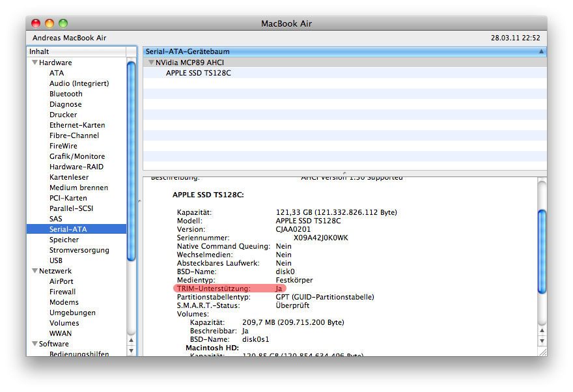The image size is (573, 392).
Task: Click sidebar scrollbar up arrow
Action: pyautogui.click(x=131, y=340)
